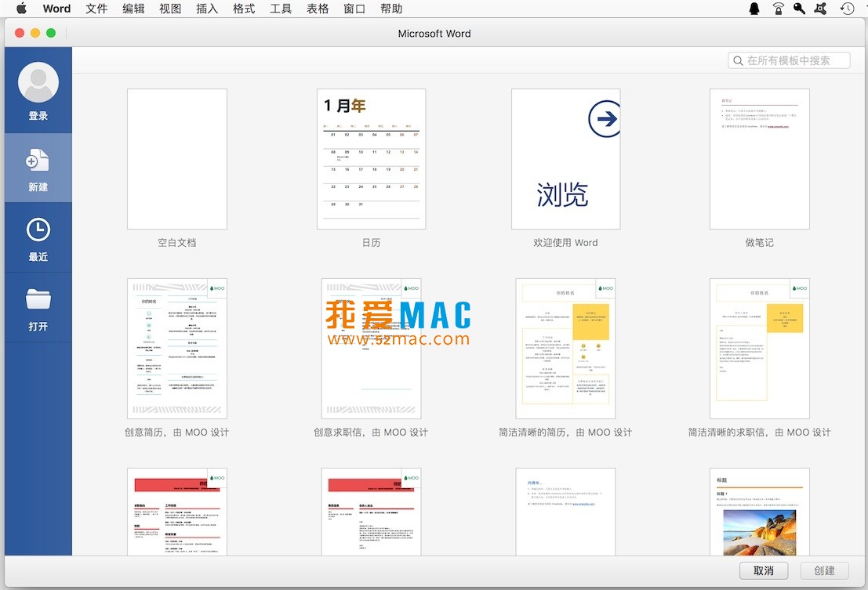Open the 窗口 menu
Screen dimensions: 868x590
[354, 9]
